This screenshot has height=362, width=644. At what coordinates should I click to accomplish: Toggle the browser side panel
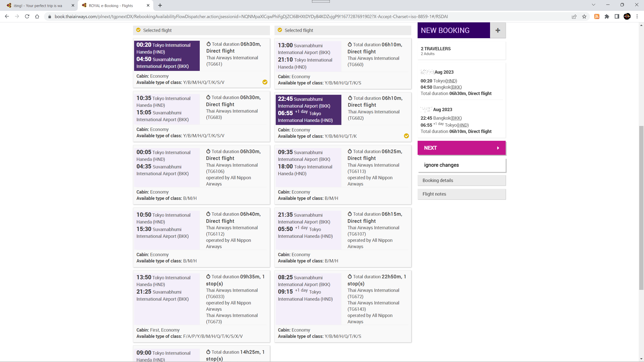pyautogui.click(x=617, y=17)
